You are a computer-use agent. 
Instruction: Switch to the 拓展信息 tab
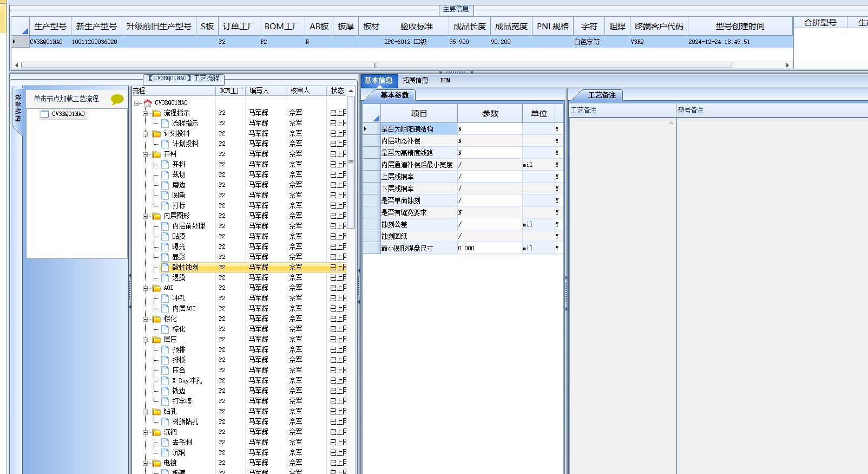click(x=415, y=80)
